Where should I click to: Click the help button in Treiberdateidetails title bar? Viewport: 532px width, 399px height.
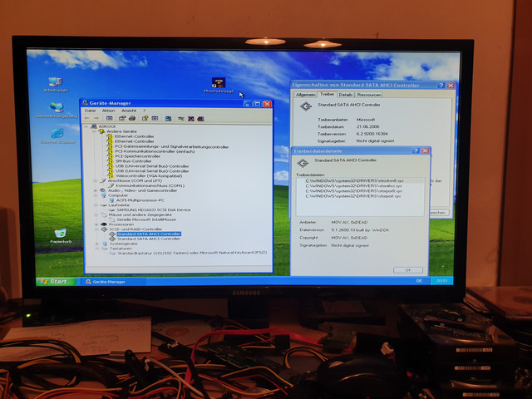click(416, 150)
